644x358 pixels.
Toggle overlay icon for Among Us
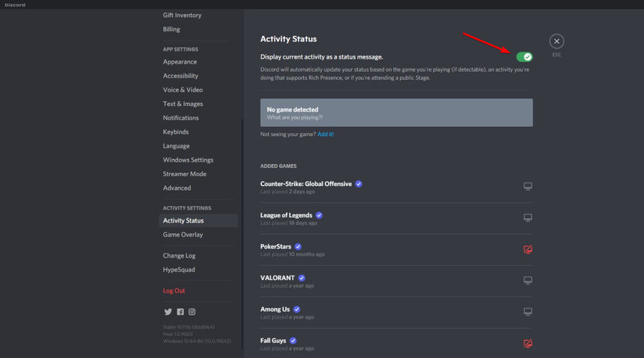click(528, 312)
